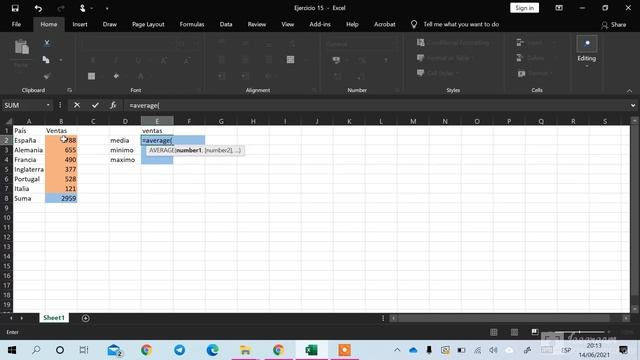Add a new sheet with plus icon
640x360 pixels.
(85, 318)
